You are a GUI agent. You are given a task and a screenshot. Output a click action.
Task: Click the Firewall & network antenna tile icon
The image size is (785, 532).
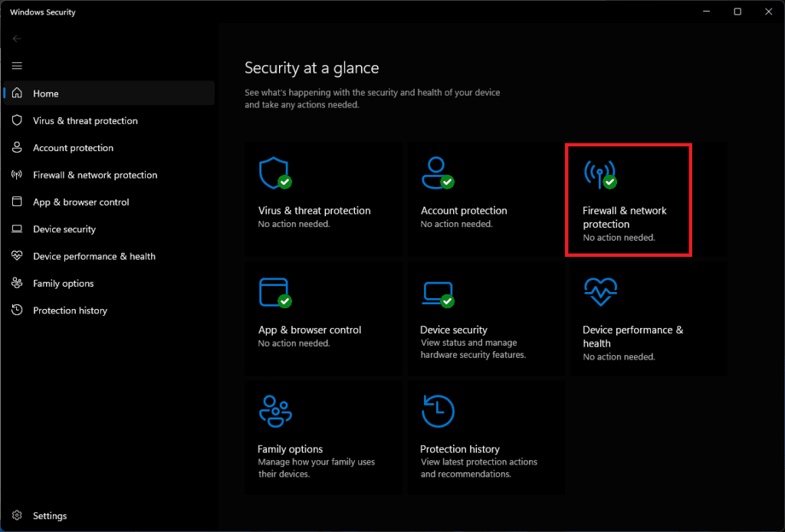click(599, 174)
